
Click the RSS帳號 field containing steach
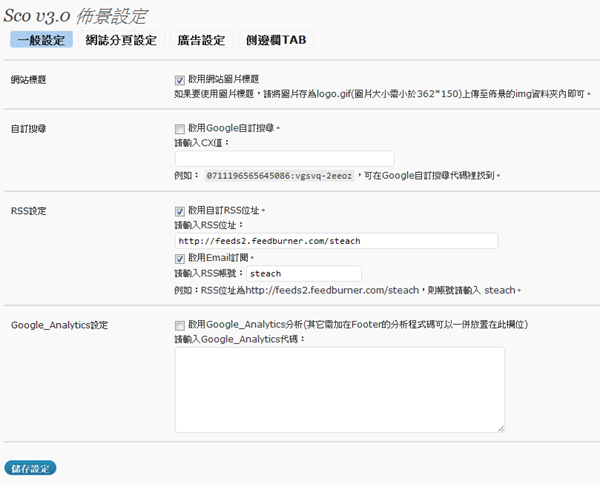303,273
